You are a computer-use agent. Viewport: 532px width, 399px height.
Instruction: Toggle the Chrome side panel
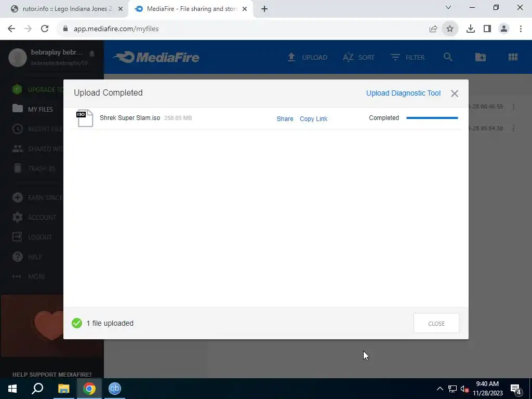coord(487,29)
